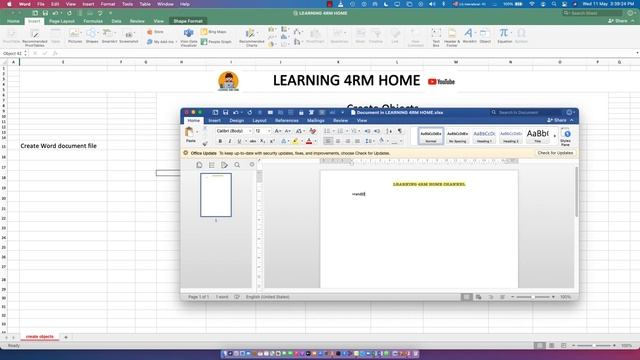
Task: Show document map icon in Word sidebar
Action: point(211,164)
